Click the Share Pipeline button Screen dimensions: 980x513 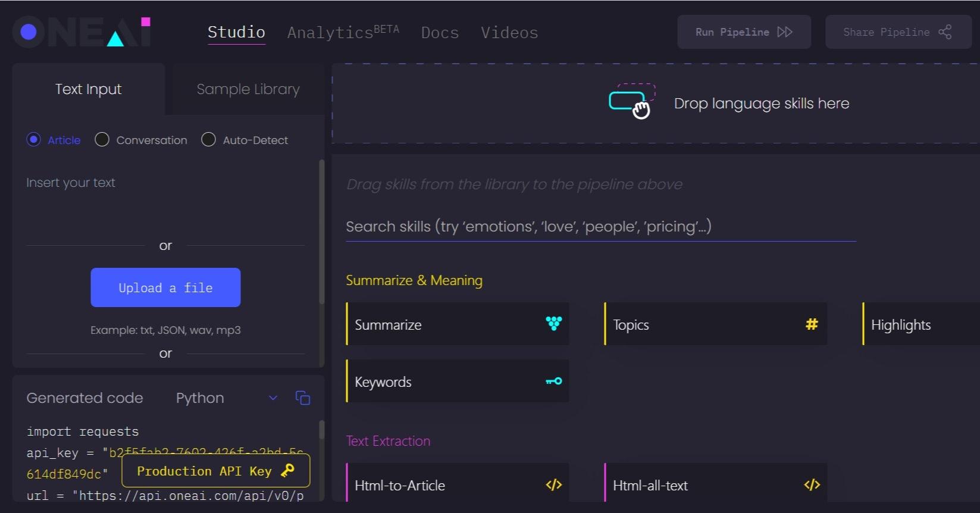(x=898, y=32)
